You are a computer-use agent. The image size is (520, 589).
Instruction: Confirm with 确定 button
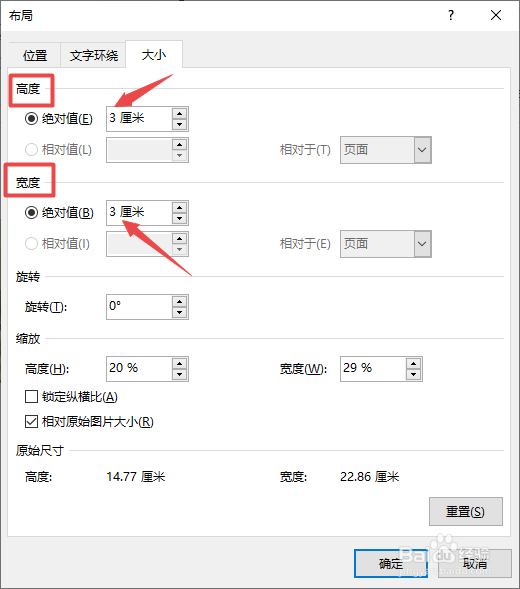pos(391,563)
